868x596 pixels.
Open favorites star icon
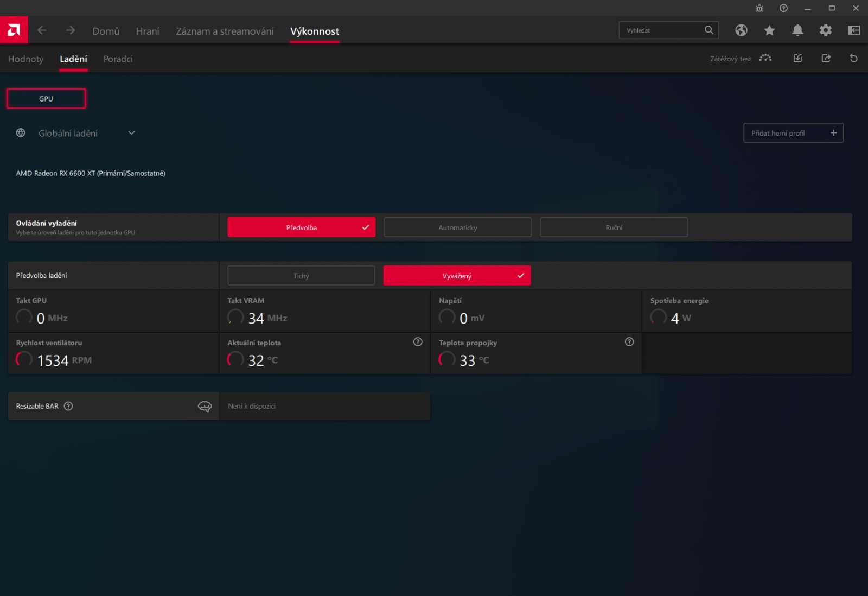pyautogui.click(x=769, y=30)
